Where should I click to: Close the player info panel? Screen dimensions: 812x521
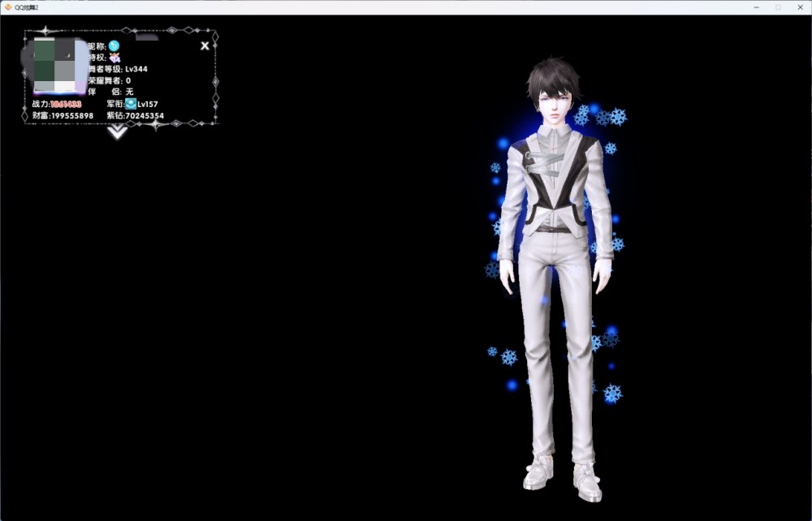click(205, 46)
